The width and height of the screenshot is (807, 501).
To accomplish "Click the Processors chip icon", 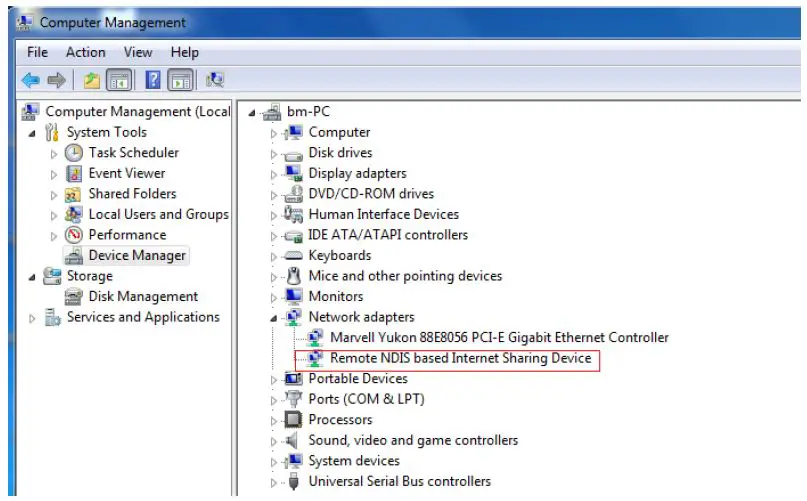I will click(293, 420).
